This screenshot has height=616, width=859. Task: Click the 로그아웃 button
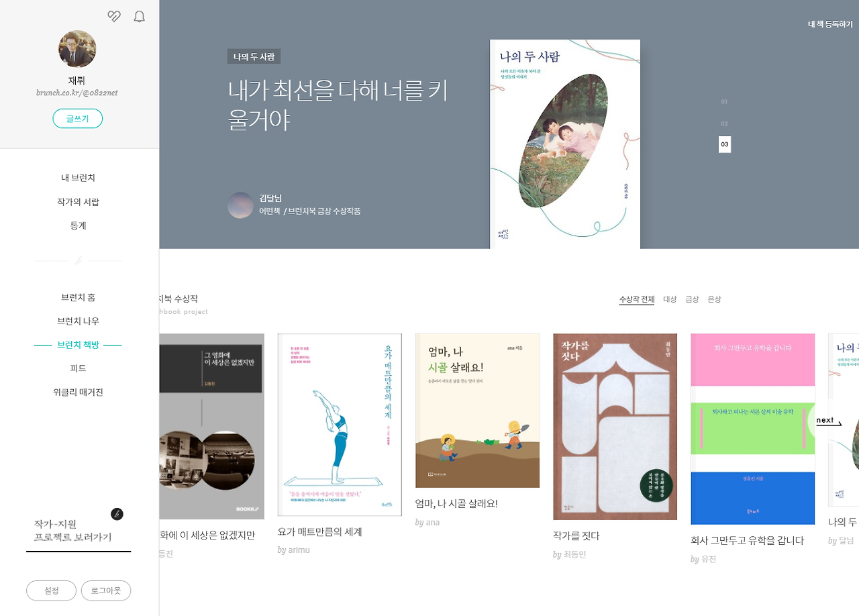click(106, 591)
